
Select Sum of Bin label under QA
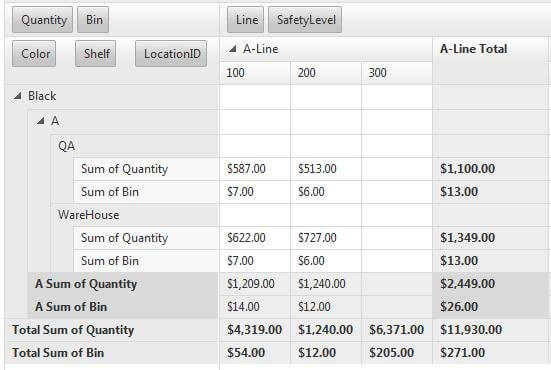point(146,192)
